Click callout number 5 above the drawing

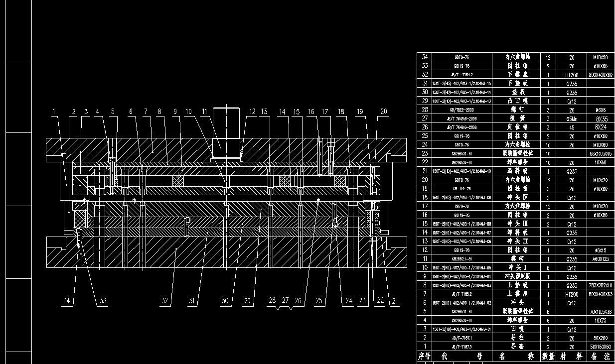pyautogui.click(x=113, y=112)
